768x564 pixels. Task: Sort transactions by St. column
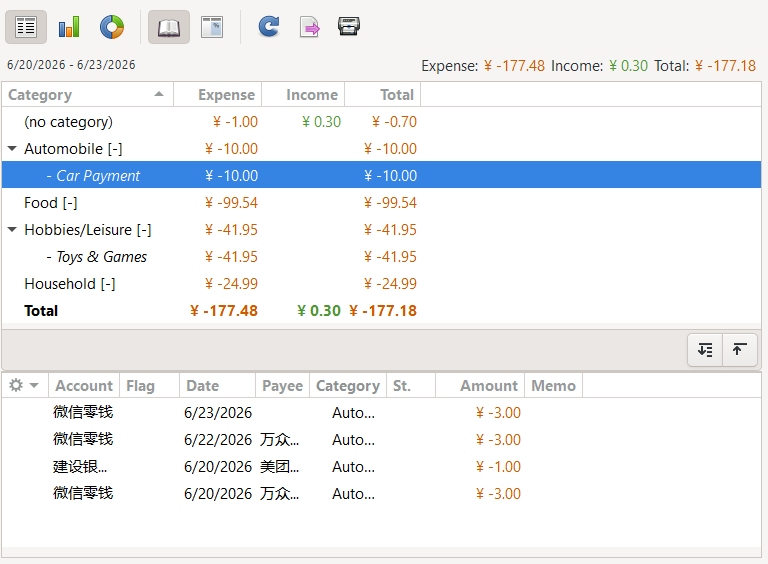pyautogui.click(x=411, y=386)
